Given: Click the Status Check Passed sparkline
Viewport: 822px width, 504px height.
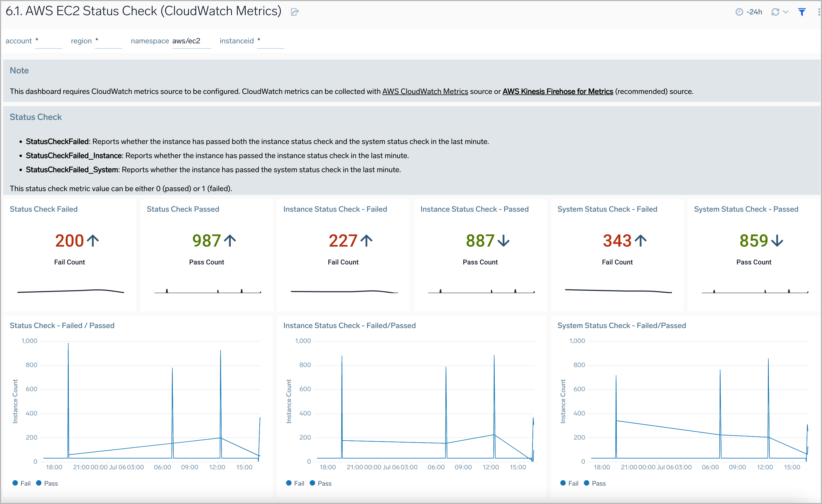Looking at the screenshot, I should click(x=208, y=291).
